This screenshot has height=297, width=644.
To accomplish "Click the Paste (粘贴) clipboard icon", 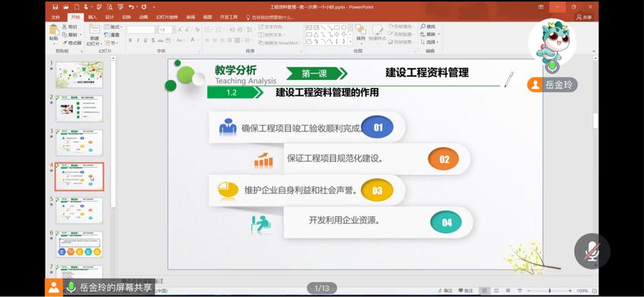I will 54,30.
